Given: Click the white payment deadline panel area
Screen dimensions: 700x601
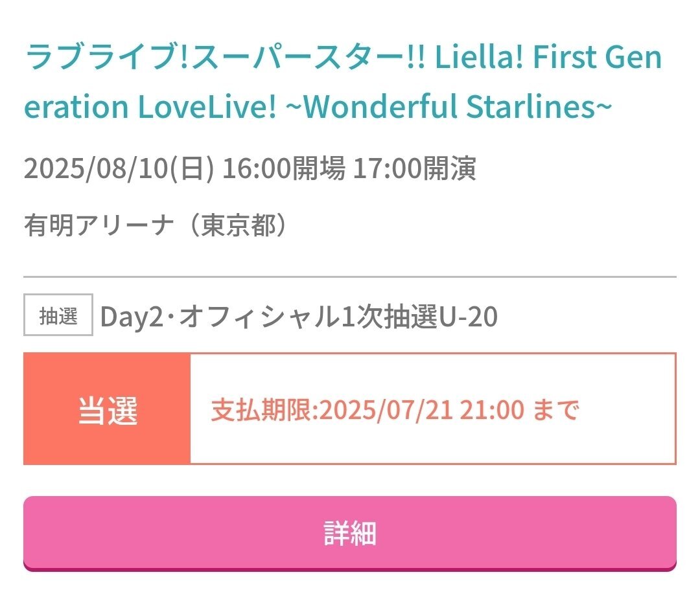Looking at the screenshot, I should point(433,409).
